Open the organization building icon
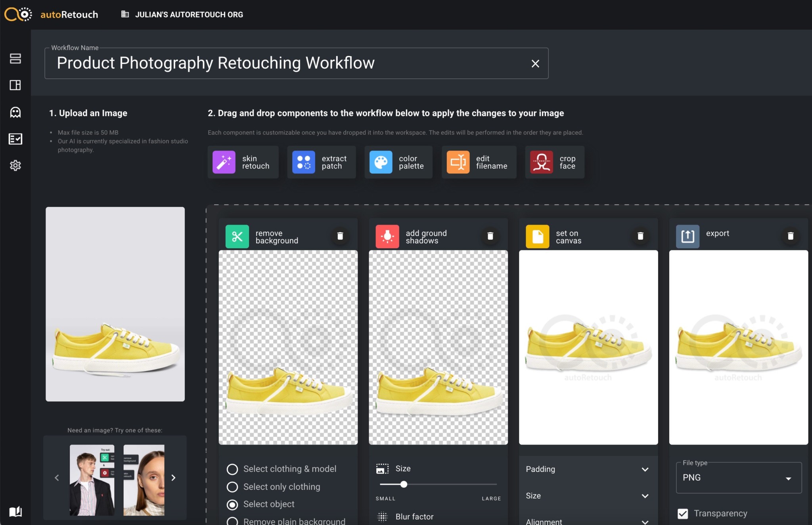 click(125, 14)
